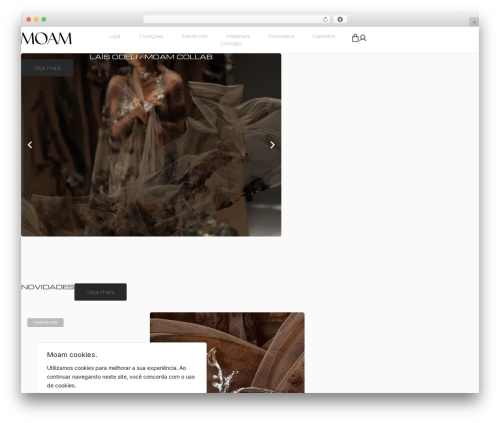This screenshot has height=423, width=500.
Task: Open Contato menu item
Action: tap(231, 44)
